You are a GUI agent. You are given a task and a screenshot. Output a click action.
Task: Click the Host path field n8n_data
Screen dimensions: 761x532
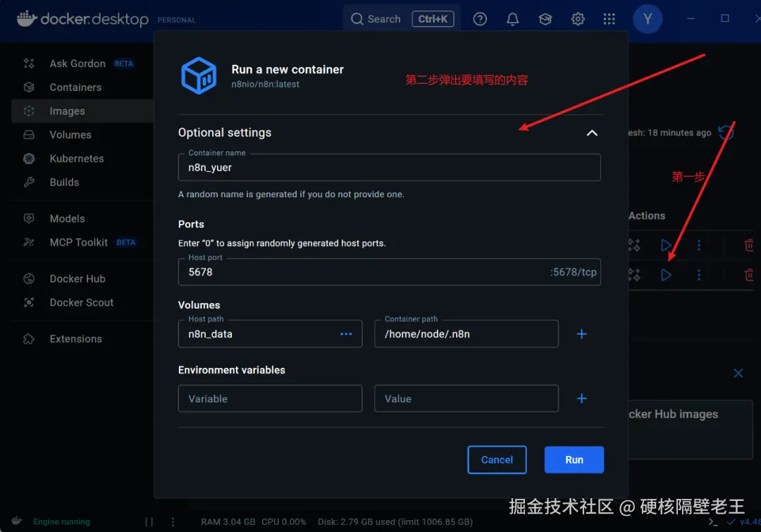(x=271, y=334)
